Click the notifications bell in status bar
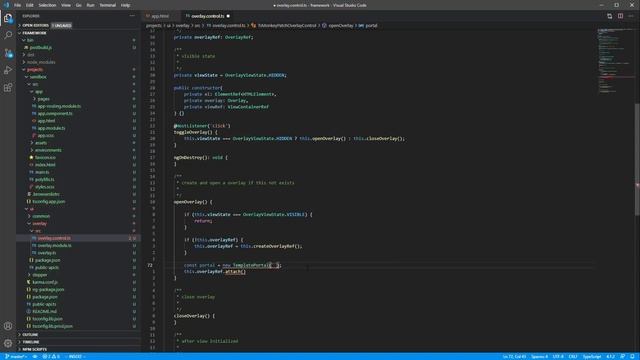The height and width of the screenshot is (360, 640). pyautogui.click(x=632, y=356)
